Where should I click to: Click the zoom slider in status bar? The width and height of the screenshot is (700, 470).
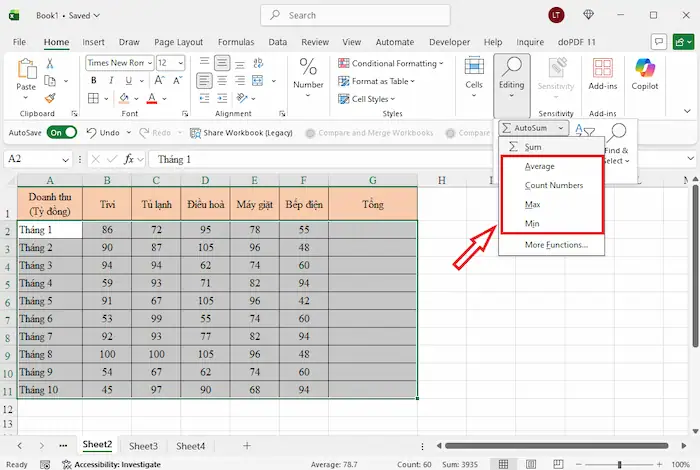click(619, 464)
